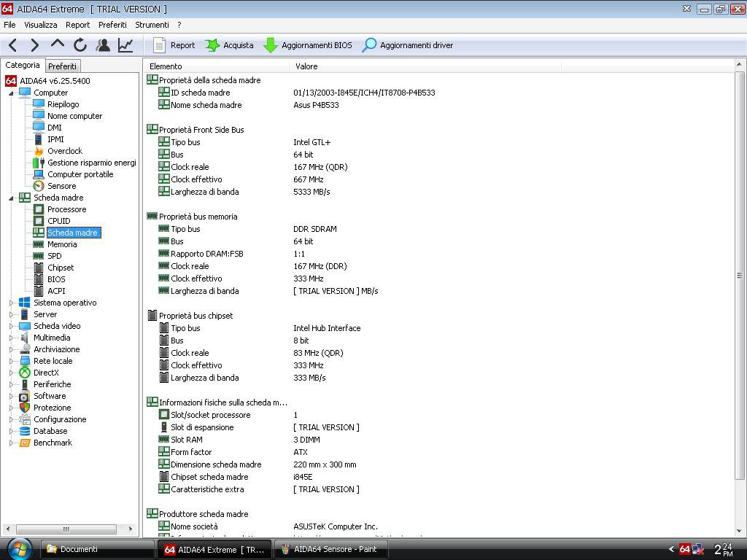Select the Sensore tree item
Screen dimensions: 747x560
pyautogui.click(x=61, y=186)
